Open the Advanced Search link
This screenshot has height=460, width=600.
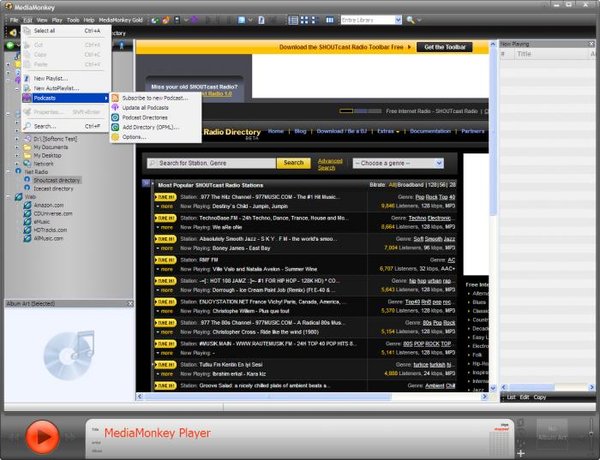330,164
